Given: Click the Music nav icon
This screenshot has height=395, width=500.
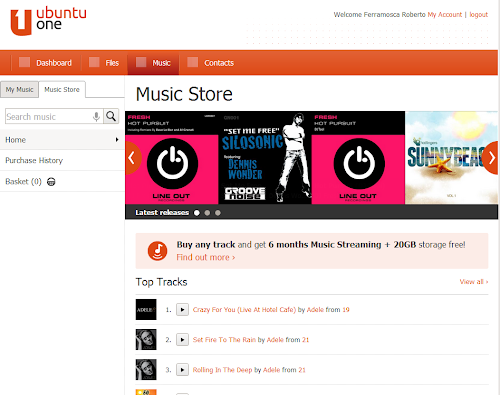Looking at the screenshot, I should coord(141,62).
